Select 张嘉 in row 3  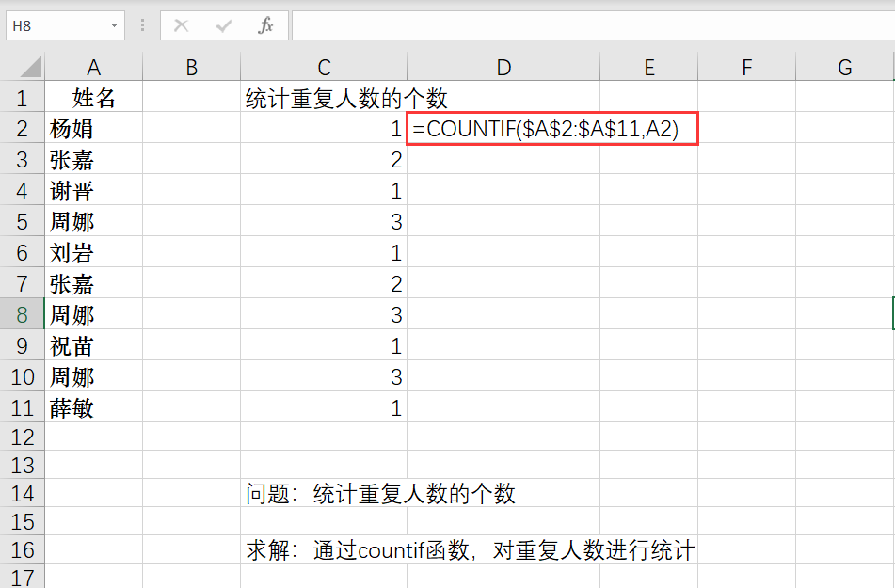pos(93,159)
